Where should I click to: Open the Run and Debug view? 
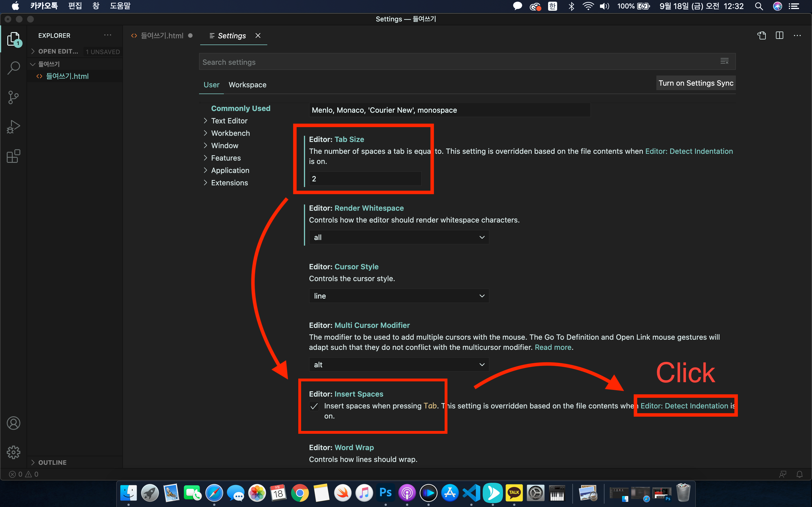(x=14, y=127)
